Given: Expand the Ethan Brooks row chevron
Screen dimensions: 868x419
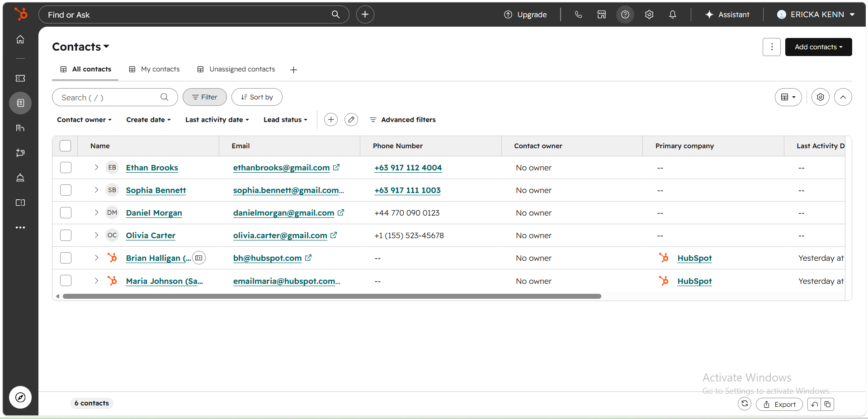Looking at the screenshot, I should click(96, 167).
